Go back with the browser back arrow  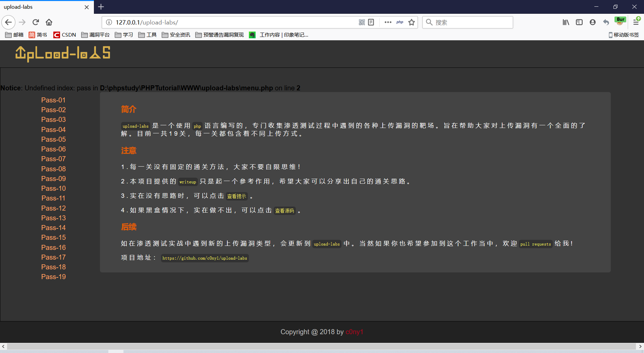coord(8,23)
